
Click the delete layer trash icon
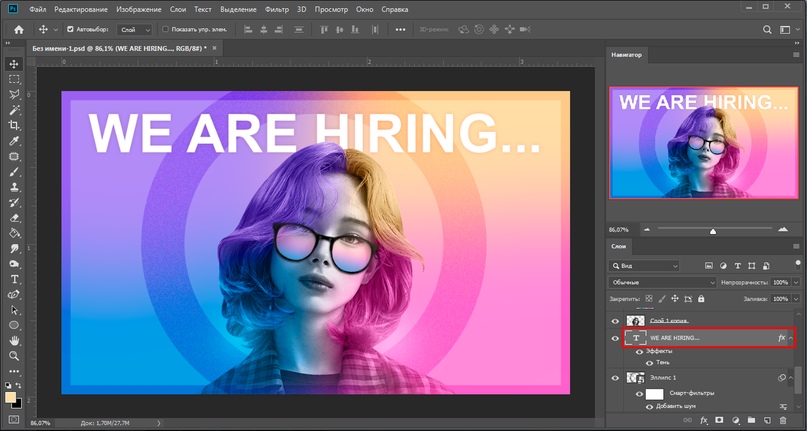[783, 420]
